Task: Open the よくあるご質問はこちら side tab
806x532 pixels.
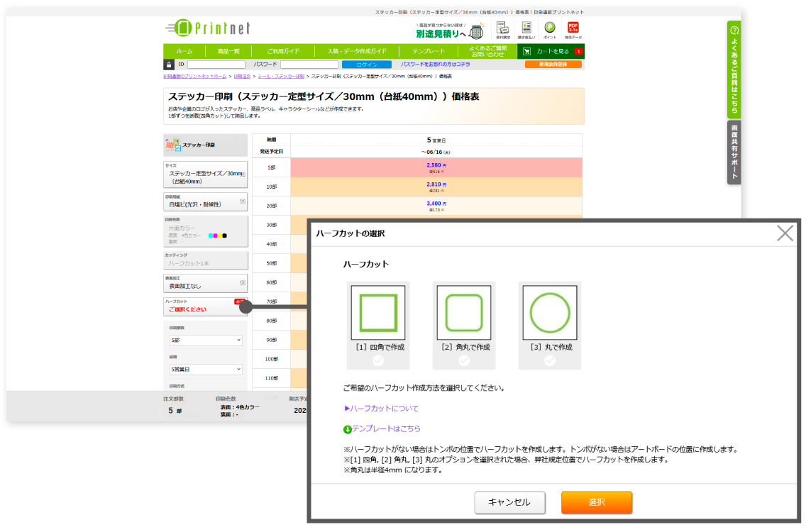Action: 734,70
